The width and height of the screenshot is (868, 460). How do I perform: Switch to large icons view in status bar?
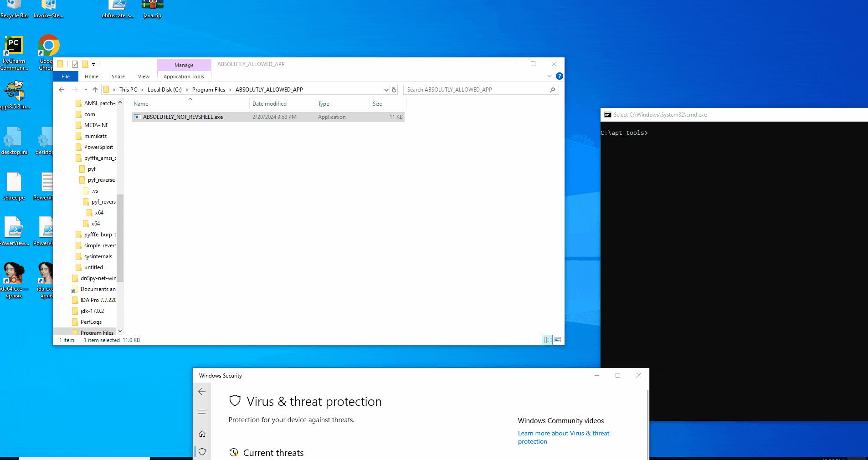pos(558,340)
